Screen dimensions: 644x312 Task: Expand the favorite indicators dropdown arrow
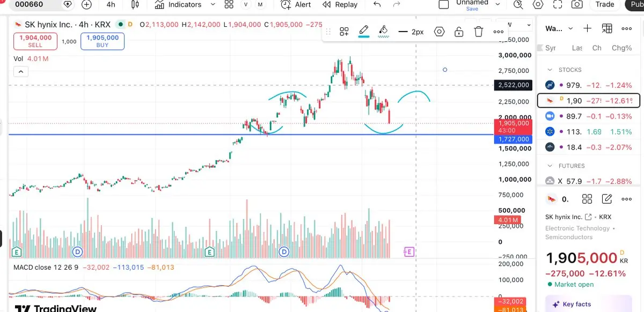tap(213, 4)
